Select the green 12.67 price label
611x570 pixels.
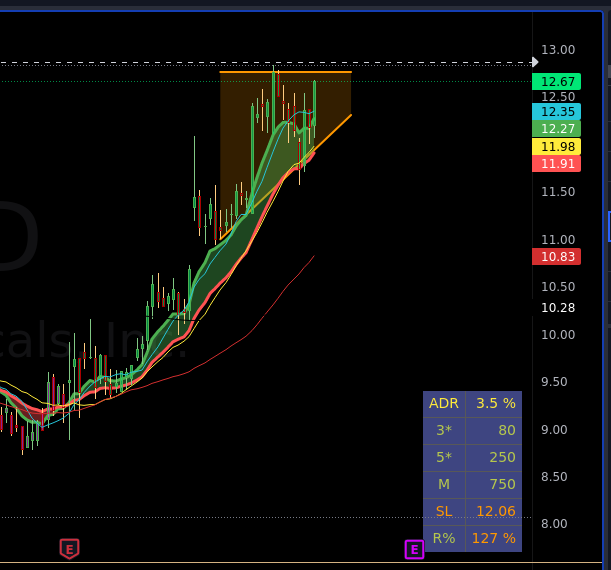(556, 81)
